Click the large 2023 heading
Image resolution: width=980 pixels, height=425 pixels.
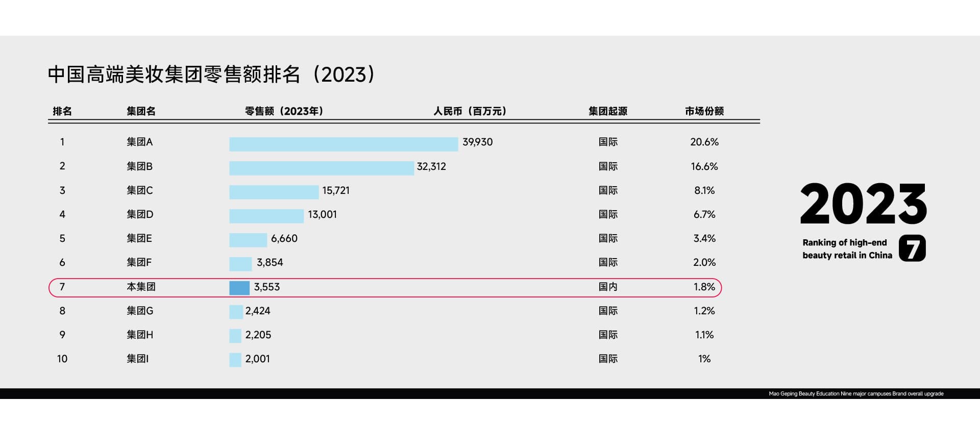pyautogui.click(x=863, y=205)
